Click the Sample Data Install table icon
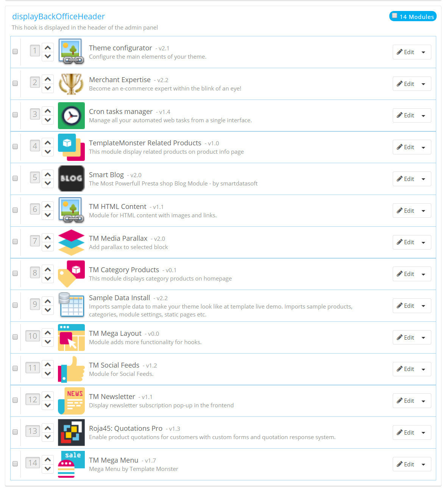The height and width of the screenshot is (491, 448). coord(71,305)
